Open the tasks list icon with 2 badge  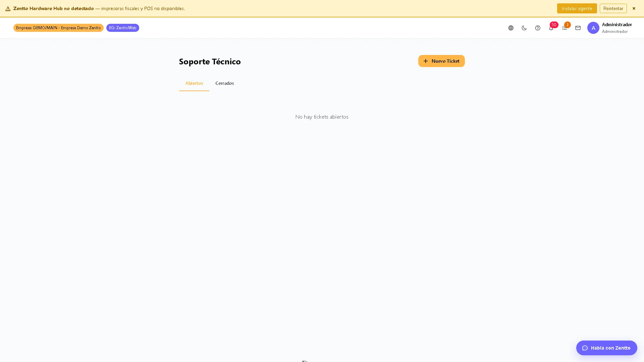coord(565,28)
